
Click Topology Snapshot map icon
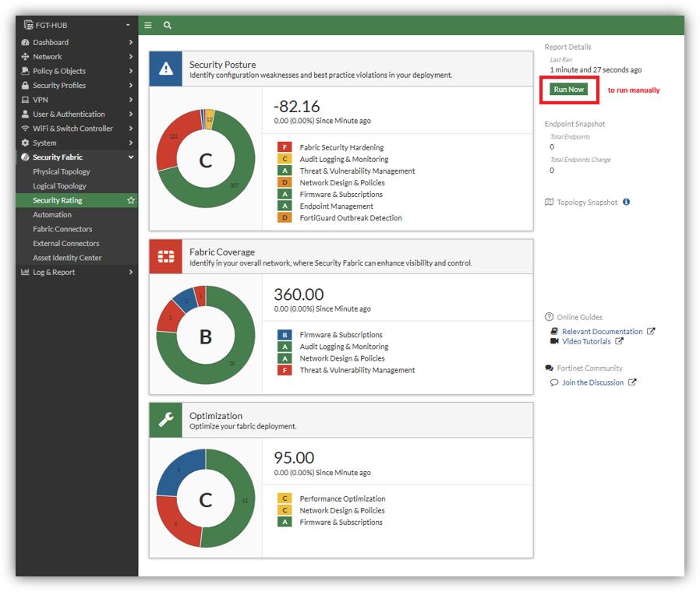[549, 202]
